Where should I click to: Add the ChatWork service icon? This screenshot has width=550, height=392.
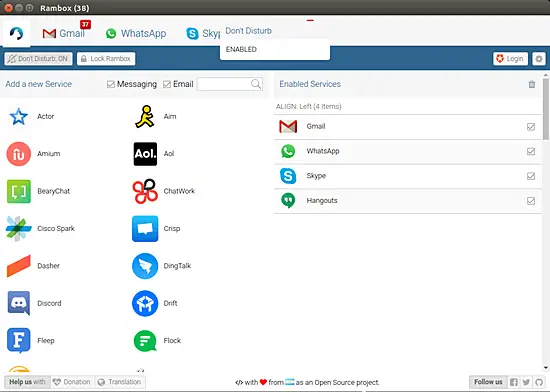pos(145,191)
